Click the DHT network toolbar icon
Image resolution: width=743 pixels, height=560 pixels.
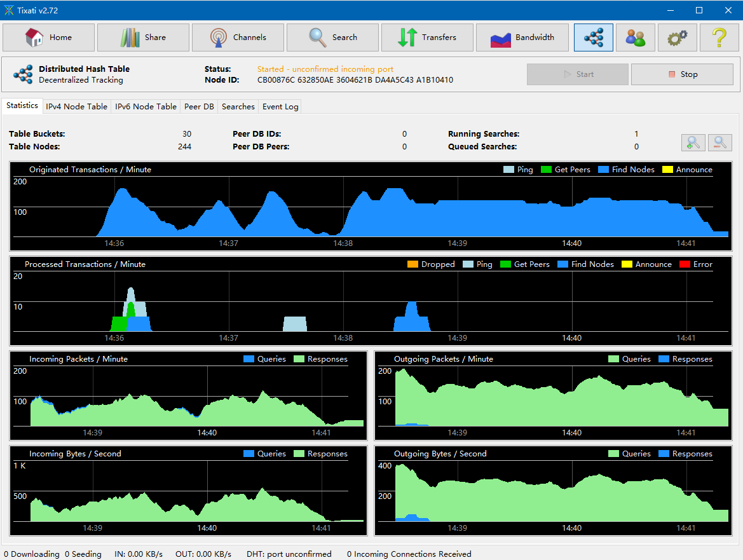pyautogui.click(x=593, y=38)
